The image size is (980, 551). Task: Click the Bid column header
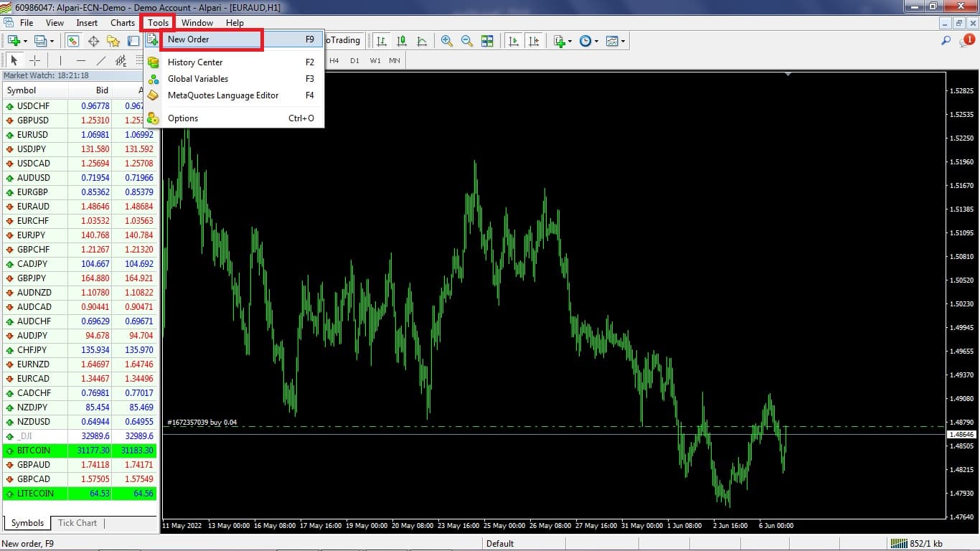coord(90,90)
